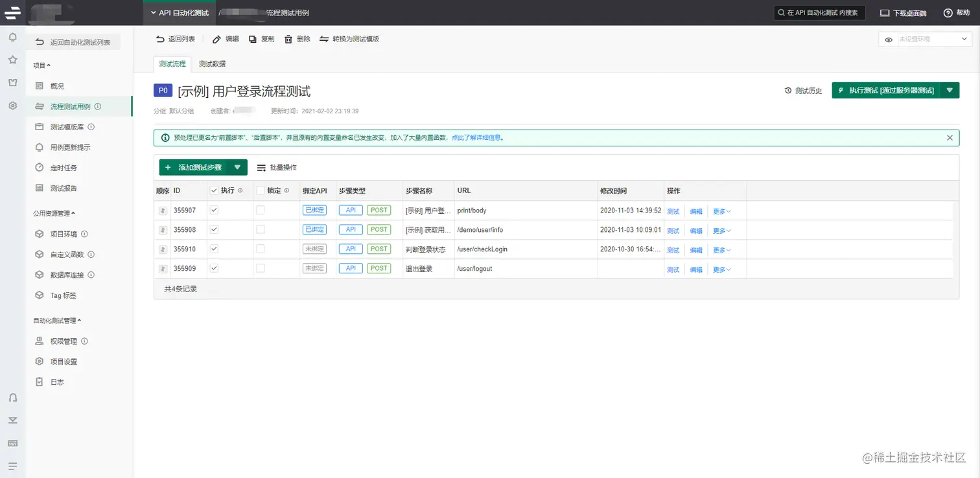Click the trash delete icon in toolbar
The image size is (980, 478).
[x=288, y=39]
